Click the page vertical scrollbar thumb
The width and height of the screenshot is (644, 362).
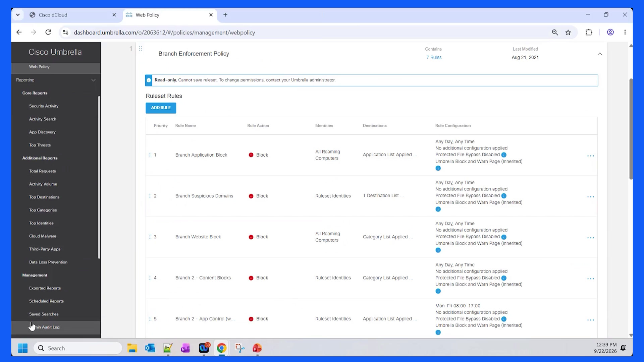coord(631,129)
